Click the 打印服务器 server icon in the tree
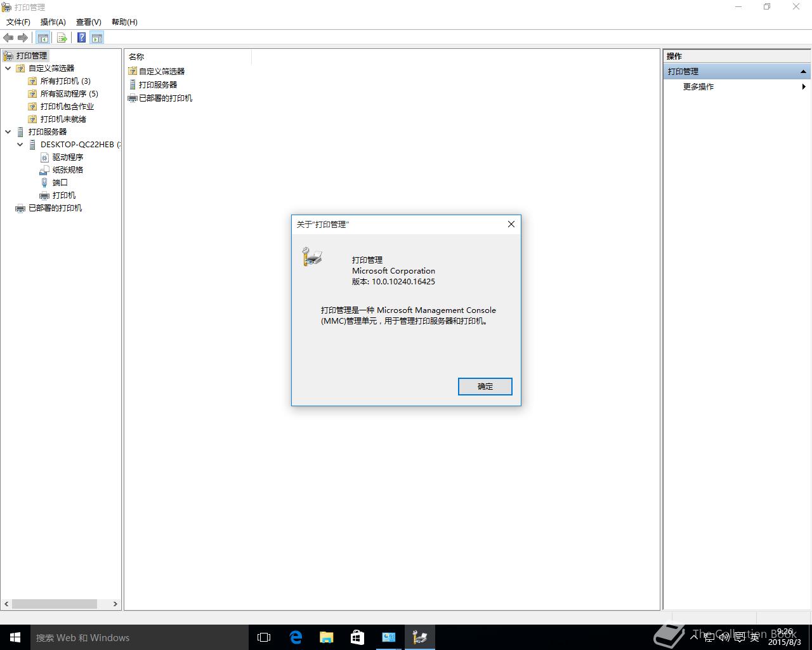812x650 pixels. pyautogui.click(x=20, y=131)
